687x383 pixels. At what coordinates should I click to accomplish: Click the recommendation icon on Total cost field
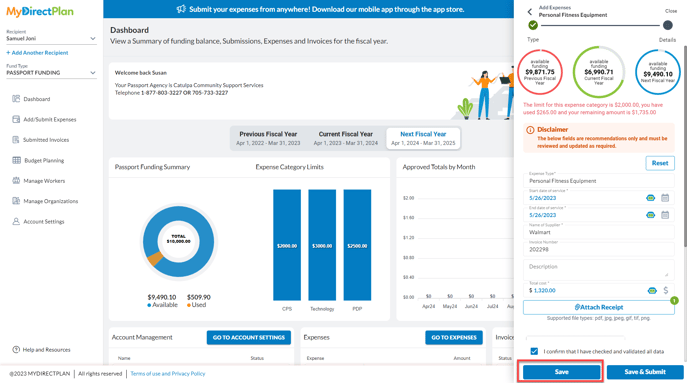tap(652, 291)
